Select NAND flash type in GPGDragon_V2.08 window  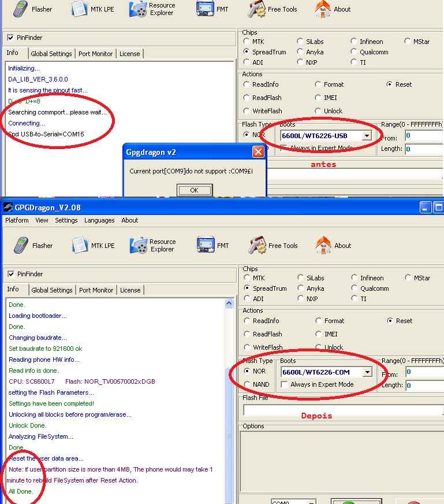pos(247,384)
